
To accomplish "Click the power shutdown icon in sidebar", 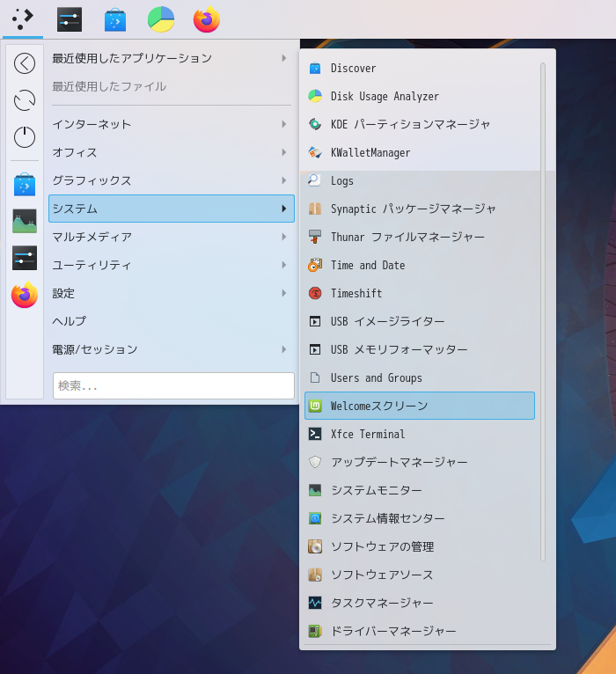I will pos(25,137).
